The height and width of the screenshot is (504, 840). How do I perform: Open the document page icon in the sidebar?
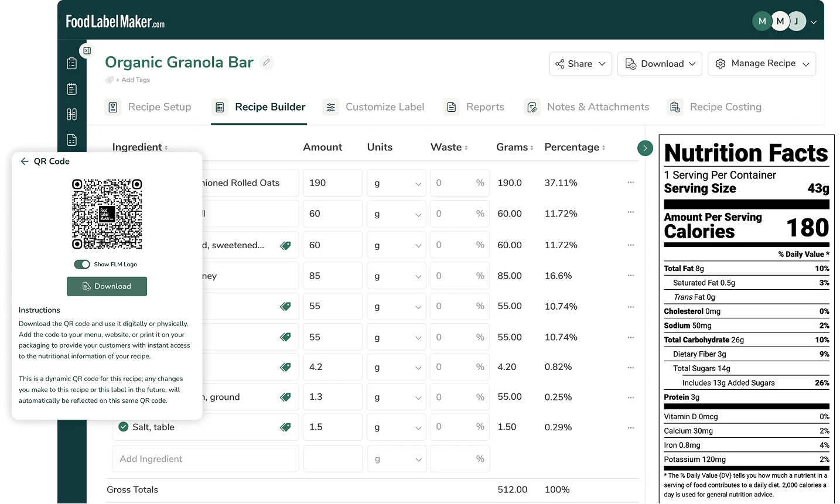(x=72, y=140)
